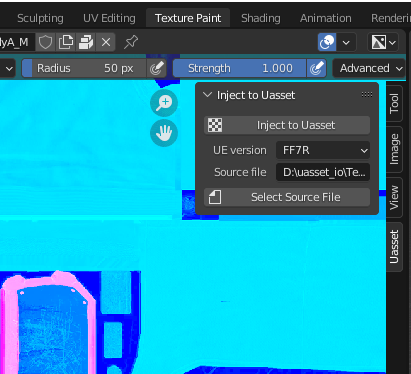Screen dimensions: 411x374
Task: Open the UE version FF7R dropdown
Action: 323,150
